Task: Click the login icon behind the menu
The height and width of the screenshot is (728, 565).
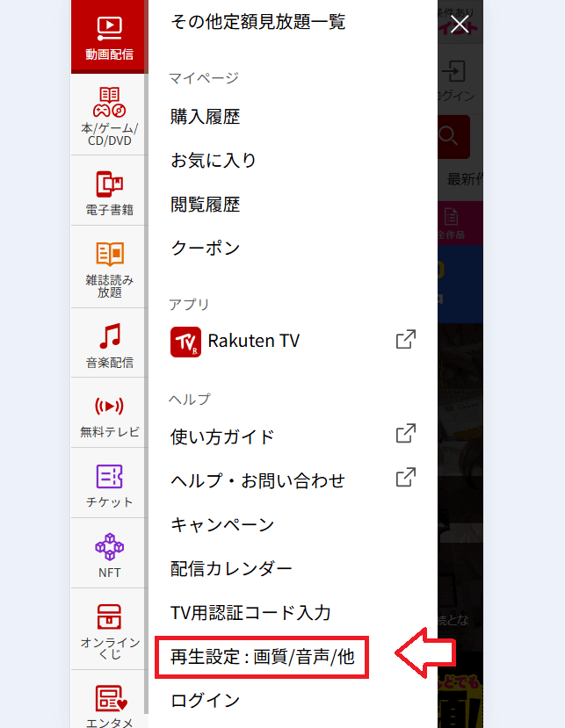Action: (453, 72)
